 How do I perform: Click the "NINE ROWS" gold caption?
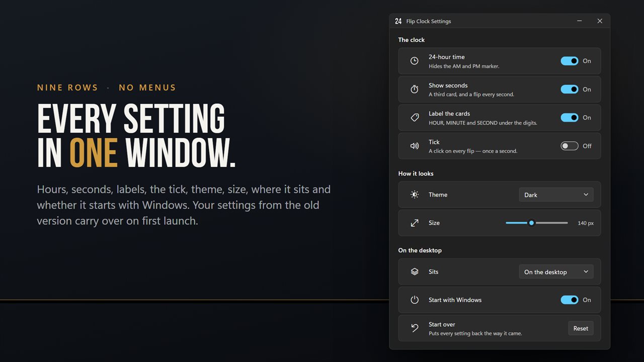(67, 87)
